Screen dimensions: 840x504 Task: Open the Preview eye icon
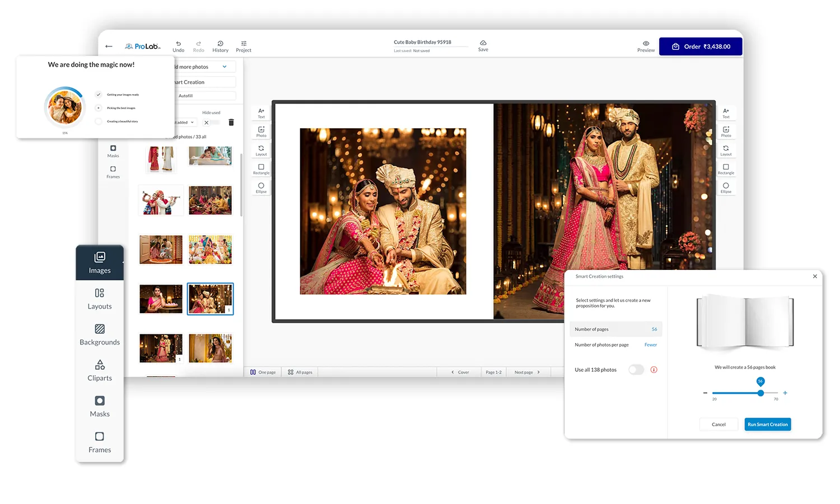coord(646,44)
